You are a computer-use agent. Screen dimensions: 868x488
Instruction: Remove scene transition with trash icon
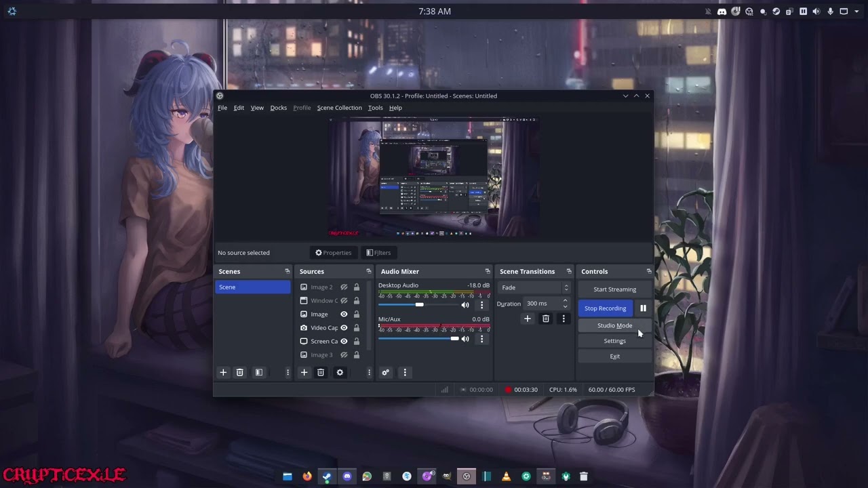coord(545,319)
